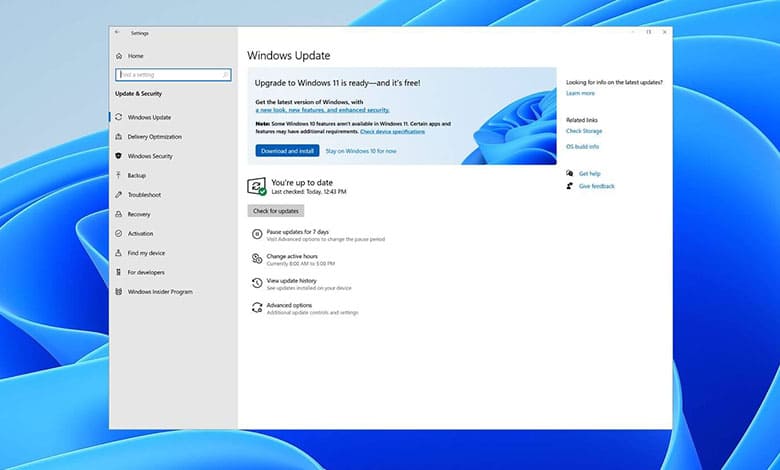The image size is (780, 470).
Task: Open the new look, new features link
Action: coord(322,110)
